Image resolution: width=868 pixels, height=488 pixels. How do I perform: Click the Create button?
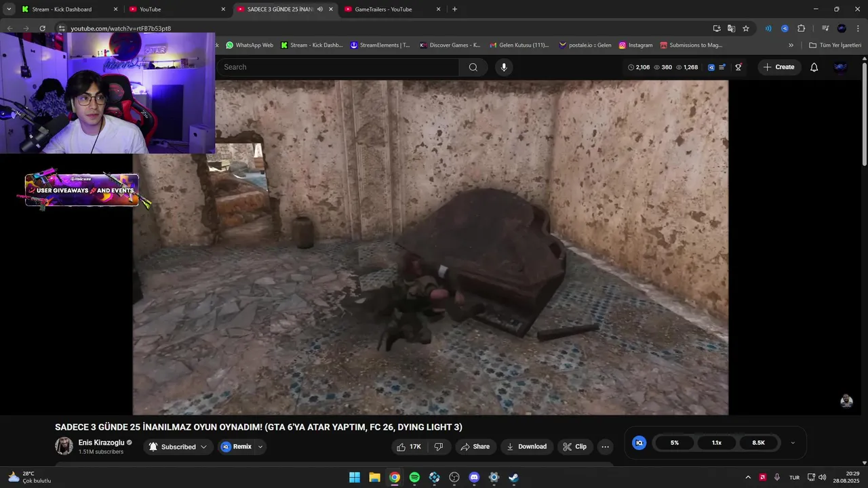778,67
